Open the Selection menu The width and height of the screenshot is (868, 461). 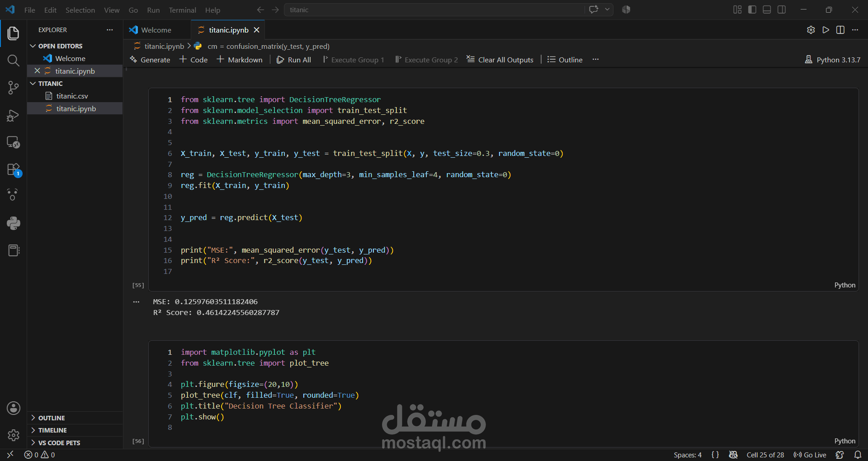(80, 10)
